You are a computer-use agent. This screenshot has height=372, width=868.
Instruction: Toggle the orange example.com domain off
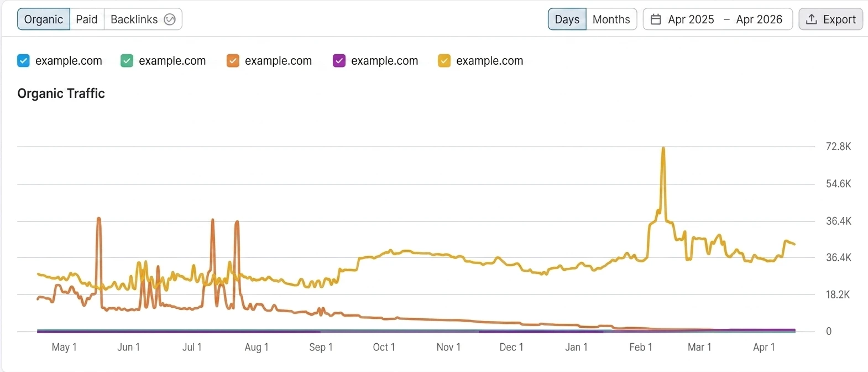click(x=233, y=61)
